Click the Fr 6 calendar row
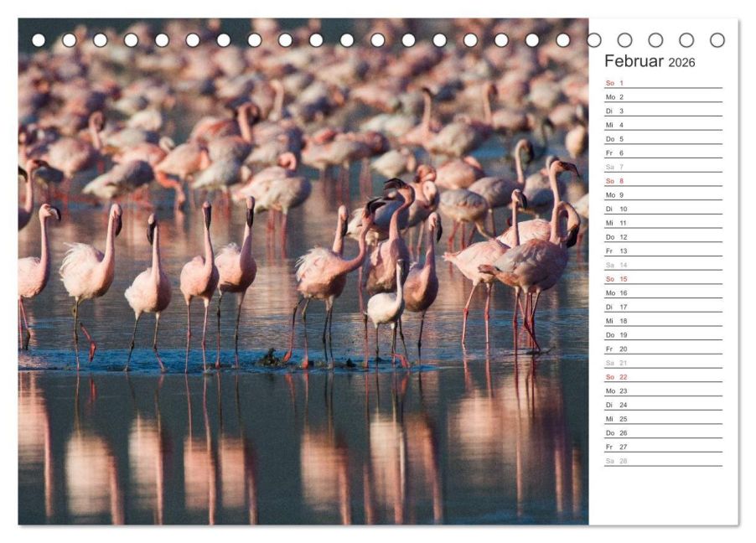 [664, 153]
